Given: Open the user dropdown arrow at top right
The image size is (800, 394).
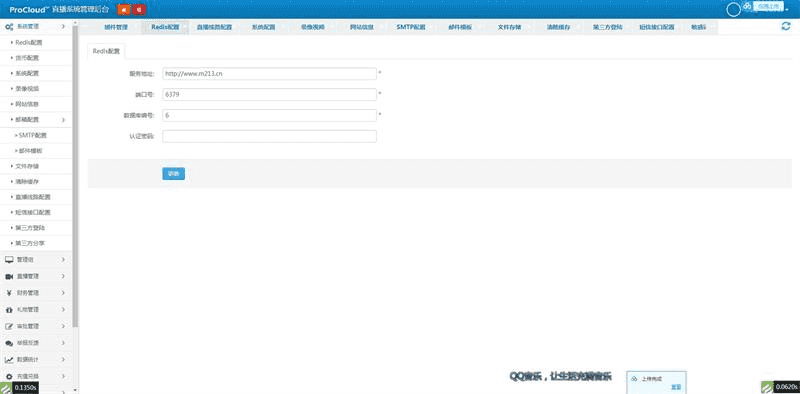Looking at the screenshot, I should click(x=787, y=10).
